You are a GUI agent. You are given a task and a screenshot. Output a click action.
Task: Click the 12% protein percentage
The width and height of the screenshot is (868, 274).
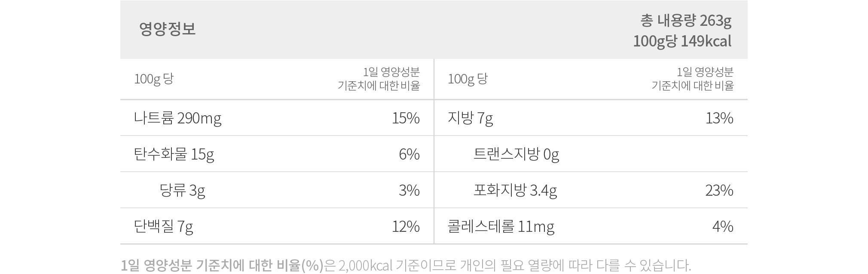pos(406,226)
